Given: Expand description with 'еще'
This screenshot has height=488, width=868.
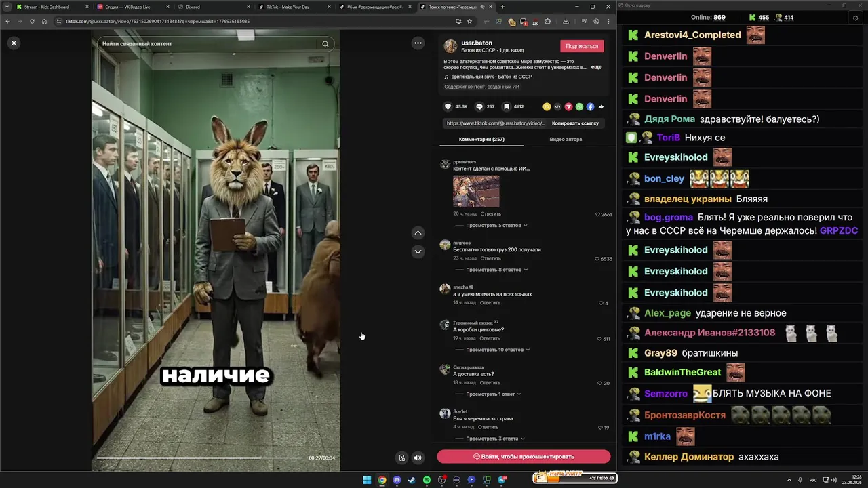Looking at the screenshot, I should click(596, 67).
